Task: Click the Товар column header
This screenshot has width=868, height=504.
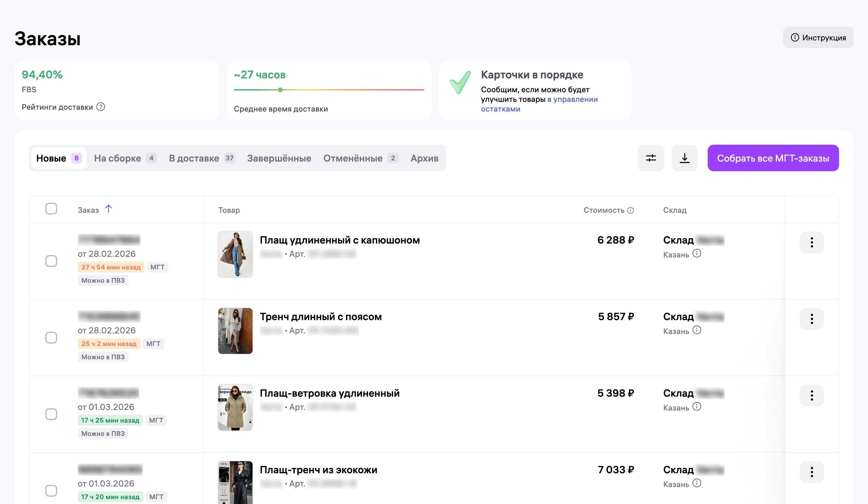Action: [x=229, y=210]
